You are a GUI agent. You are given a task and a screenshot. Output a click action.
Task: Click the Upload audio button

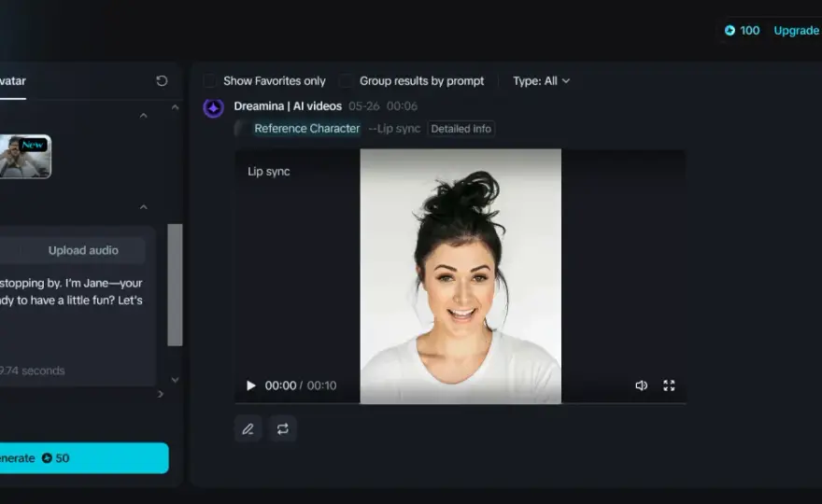pyautogui.click(x=83, y=250)
